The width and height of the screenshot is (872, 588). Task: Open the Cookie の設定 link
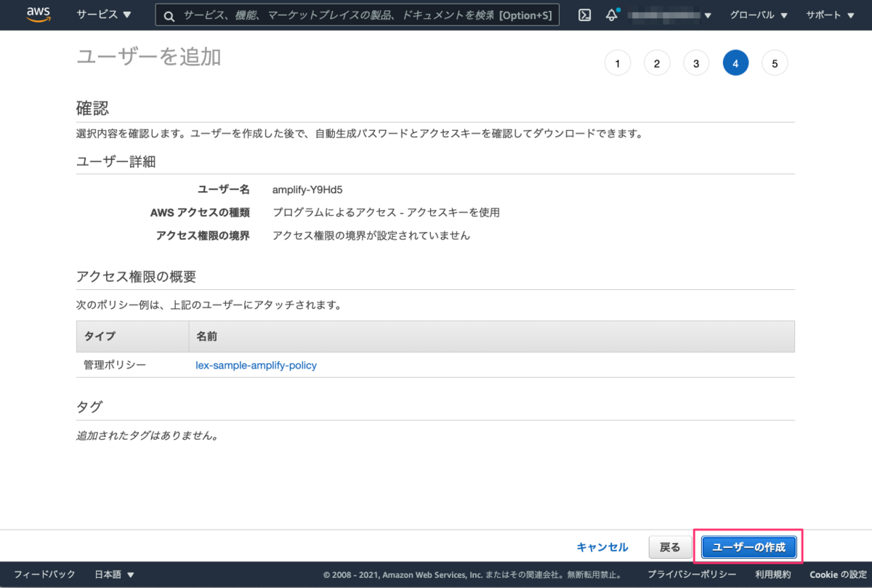coord(839,573)
